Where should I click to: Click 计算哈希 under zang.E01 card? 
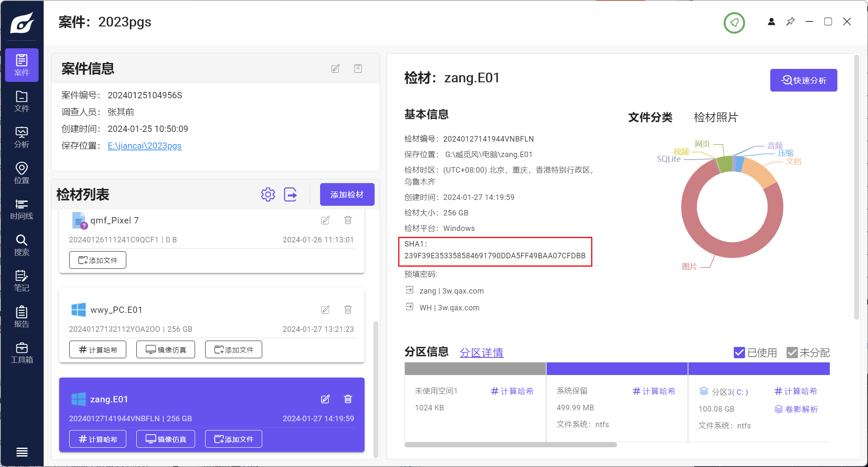click(98, 439)
